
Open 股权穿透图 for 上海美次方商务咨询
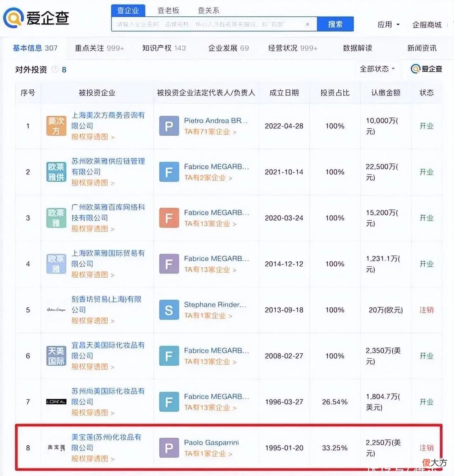[x=93, y=137]
